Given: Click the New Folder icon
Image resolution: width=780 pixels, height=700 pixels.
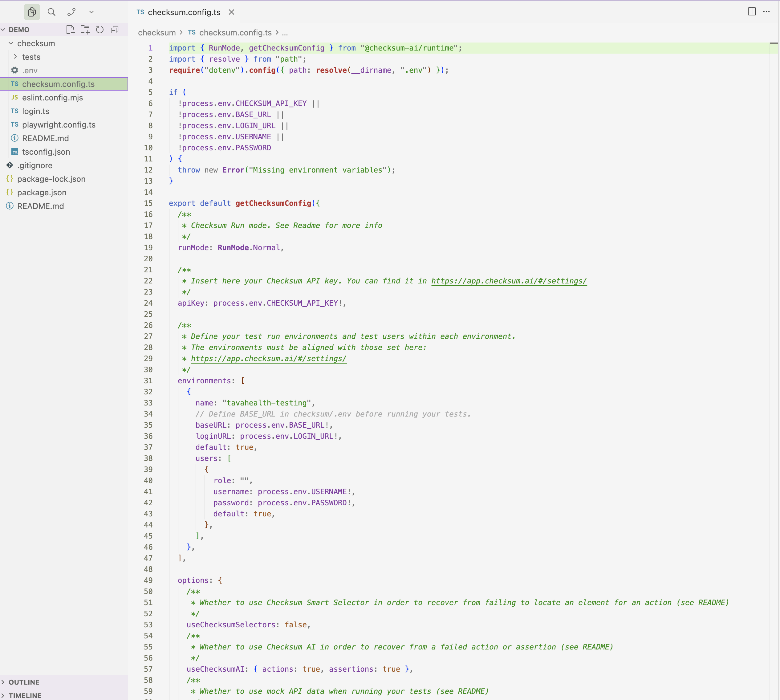Looking at the screenshot, I should click(85, 30).
